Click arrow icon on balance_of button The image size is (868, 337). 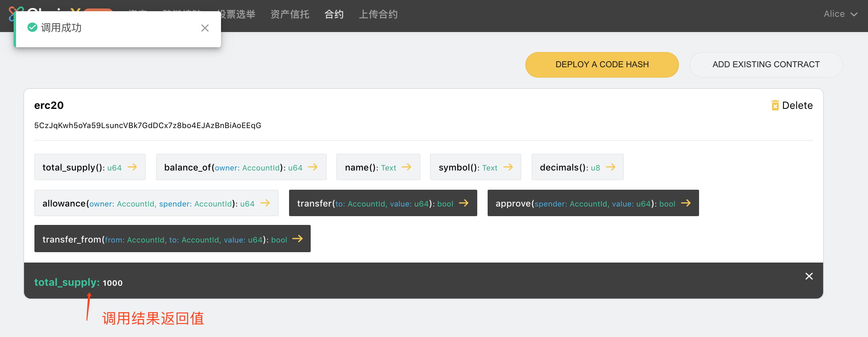pyautogui.click(x=313, y=167)
